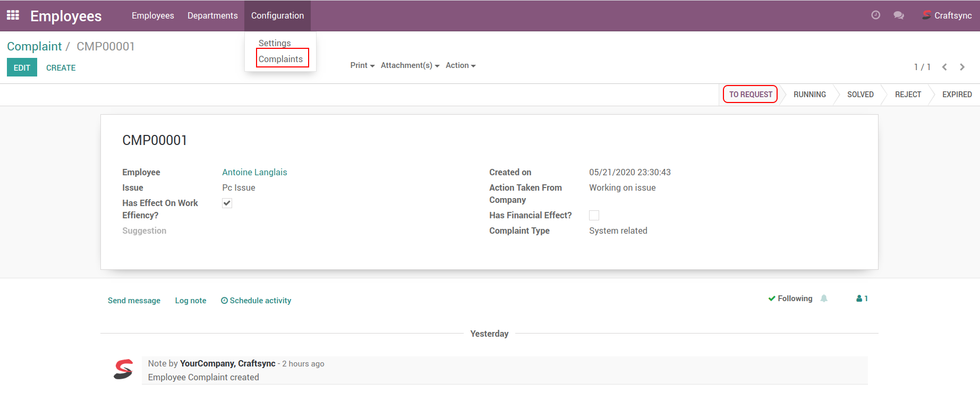Go to previous record arrow

click(x=944, y=67)
